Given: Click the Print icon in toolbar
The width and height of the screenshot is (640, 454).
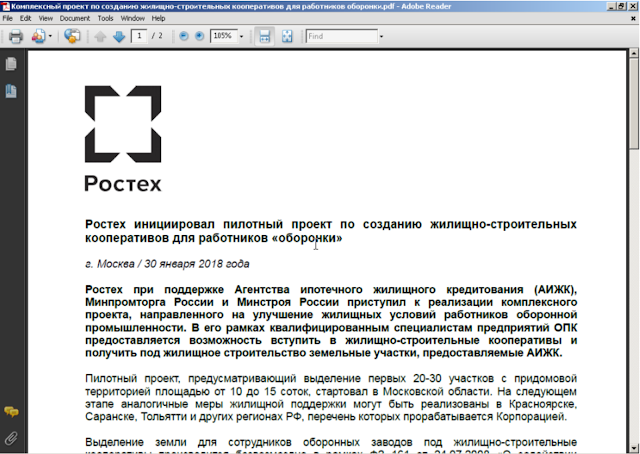Looking at the screenshot, I should coord(16,36).
